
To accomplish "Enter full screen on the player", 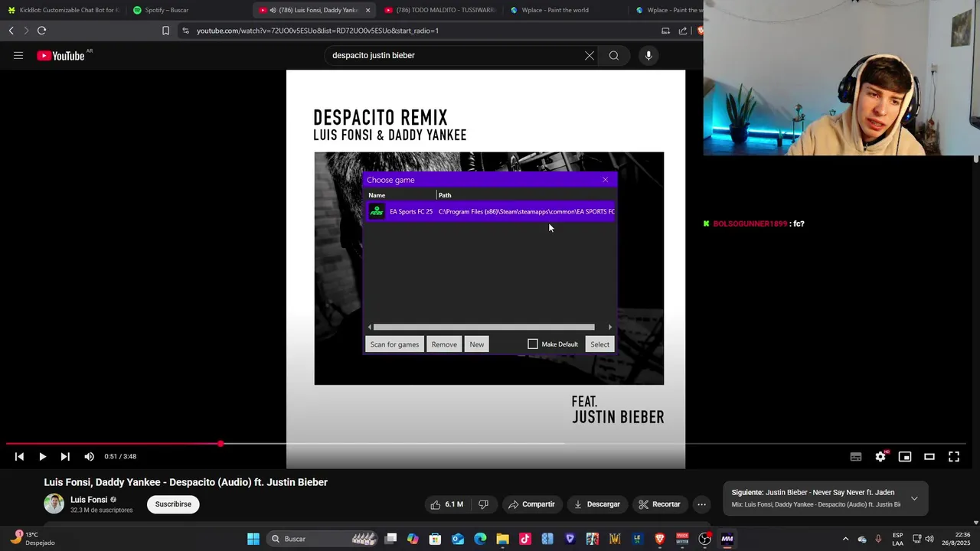I will pos(954,456).
